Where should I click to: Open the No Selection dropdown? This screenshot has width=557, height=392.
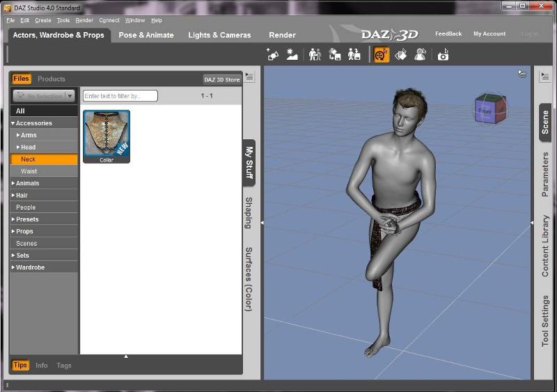pos(44,96)
